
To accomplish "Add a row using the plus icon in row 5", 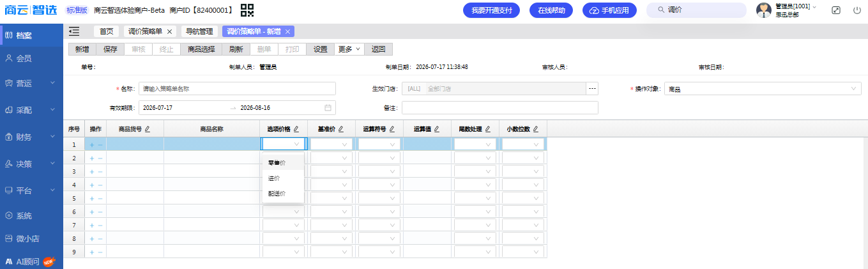I will tap(92, 198).
